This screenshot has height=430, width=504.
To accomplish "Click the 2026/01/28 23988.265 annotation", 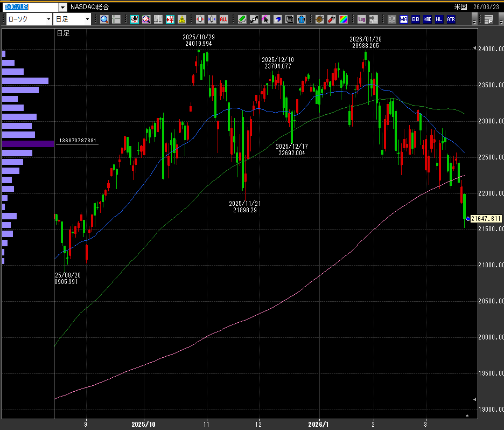I will point(366,43).
